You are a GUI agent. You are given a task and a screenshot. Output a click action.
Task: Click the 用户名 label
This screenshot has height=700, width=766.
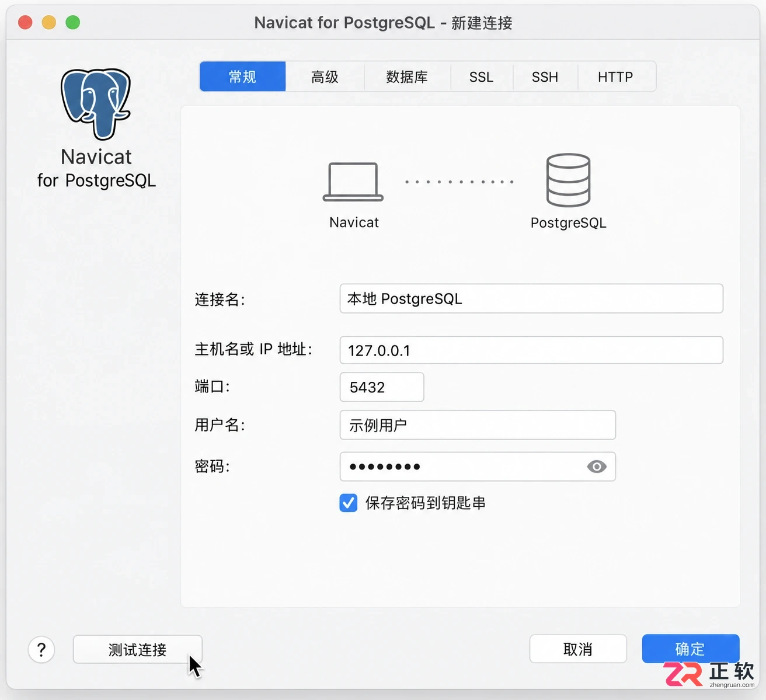pyautogui.click(x=220, y=424)
